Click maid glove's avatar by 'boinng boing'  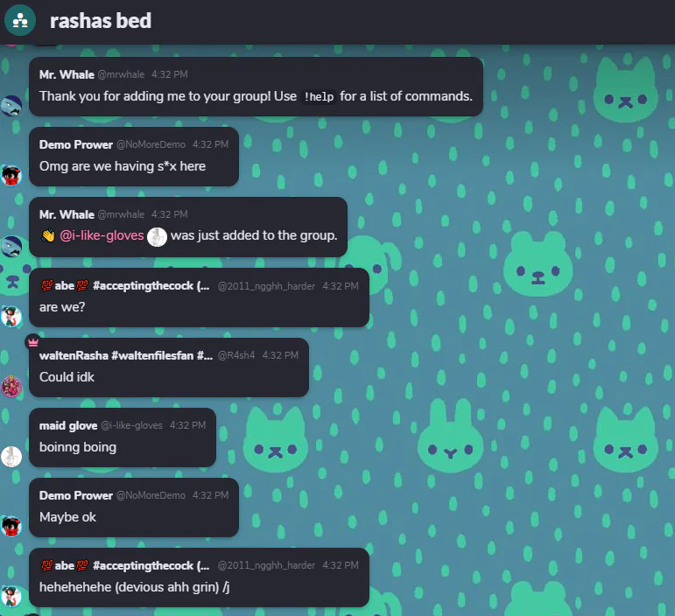[x=11, y=457]
